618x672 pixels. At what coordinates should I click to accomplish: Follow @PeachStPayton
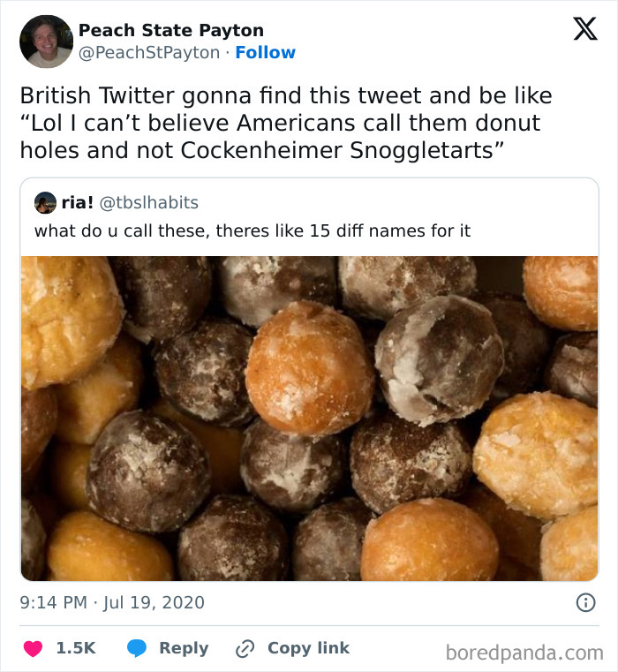pyautogui.click(x=266, y=52)
